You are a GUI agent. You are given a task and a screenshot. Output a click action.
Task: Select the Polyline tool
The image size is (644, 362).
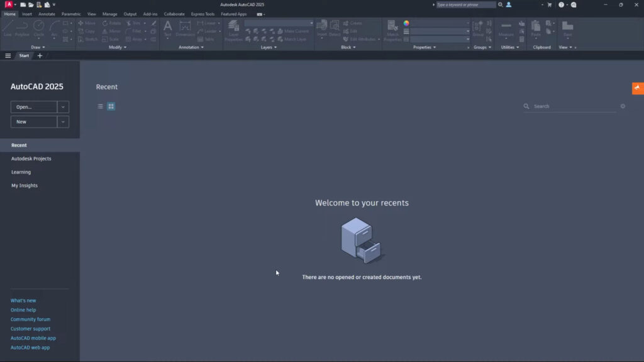pyautogui.click(x=22, y=28)
